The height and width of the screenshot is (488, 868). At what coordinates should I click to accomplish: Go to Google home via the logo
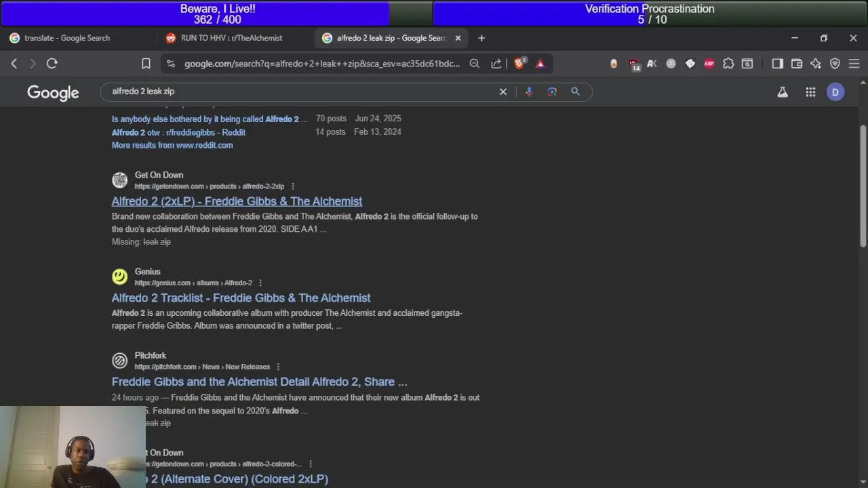tap(53, 93)
